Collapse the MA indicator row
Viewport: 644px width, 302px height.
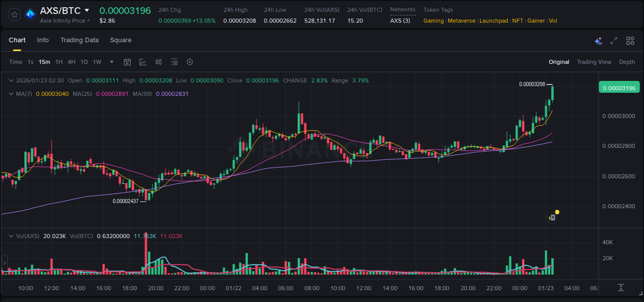(10, 94)
